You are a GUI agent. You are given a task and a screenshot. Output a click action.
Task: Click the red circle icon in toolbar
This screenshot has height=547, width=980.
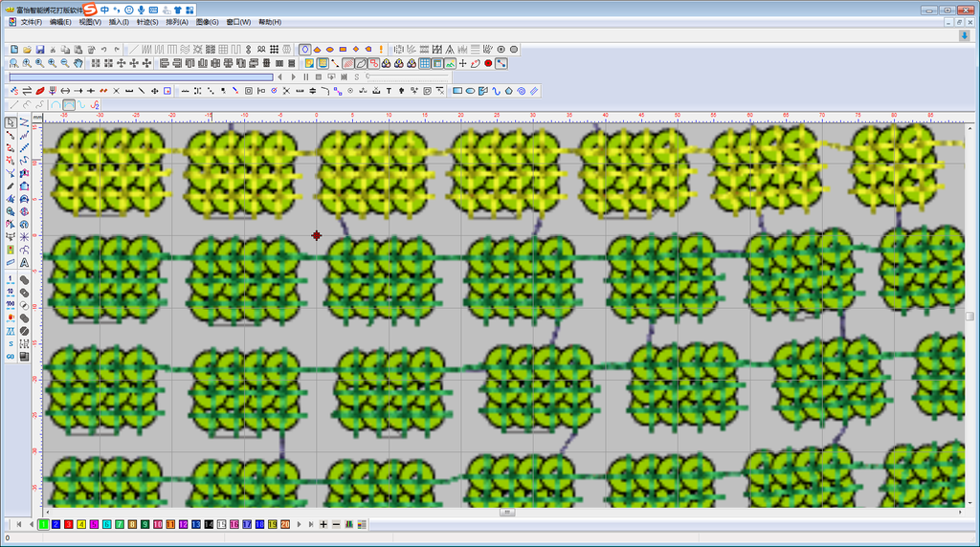[488, 63]
